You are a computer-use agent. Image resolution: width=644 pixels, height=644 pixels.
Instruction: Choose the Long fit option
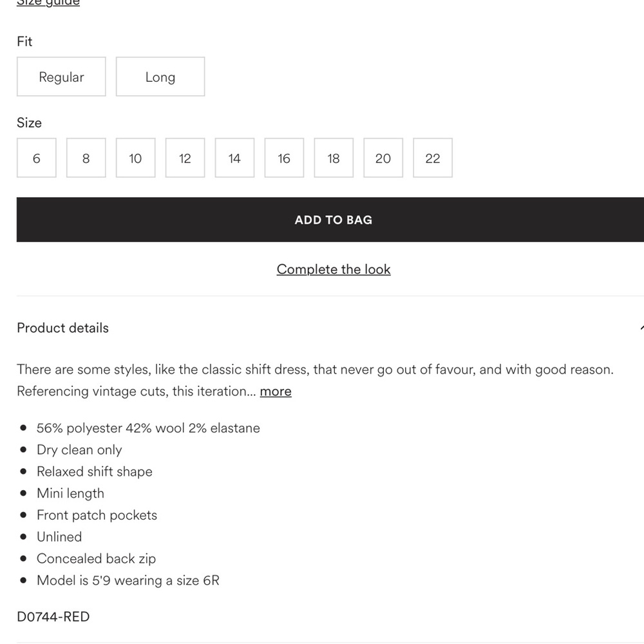click(160, 77)
